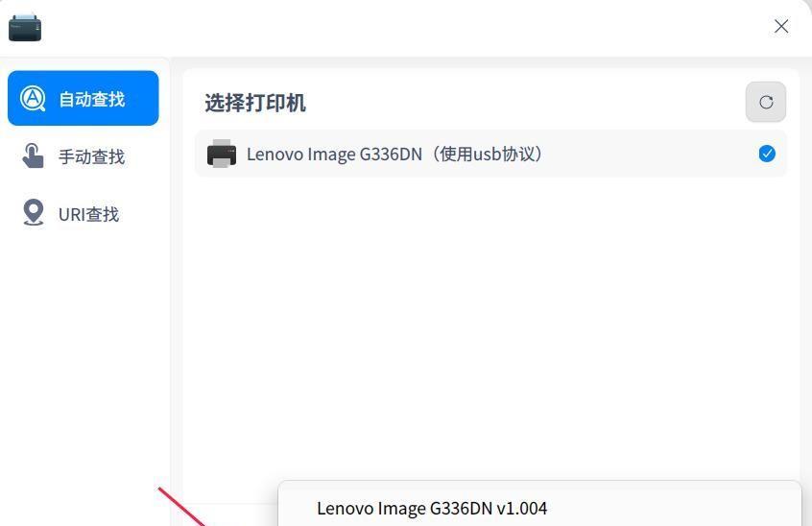The height and width of the screenshot is (526, 812).
Task: Switch to the 手动查找 tab
Action: 84,156
